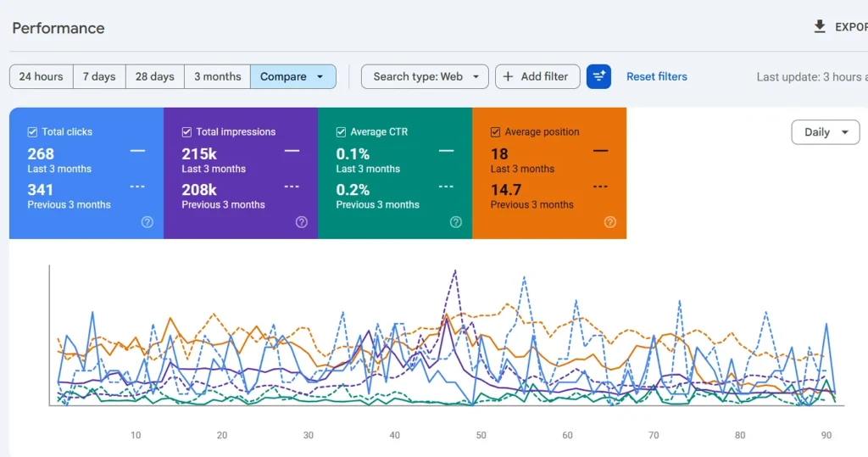The height and width of the screenshot is (457, 868).
Task: Uncheck the Average position checkbox
Action: pos(495,131)
